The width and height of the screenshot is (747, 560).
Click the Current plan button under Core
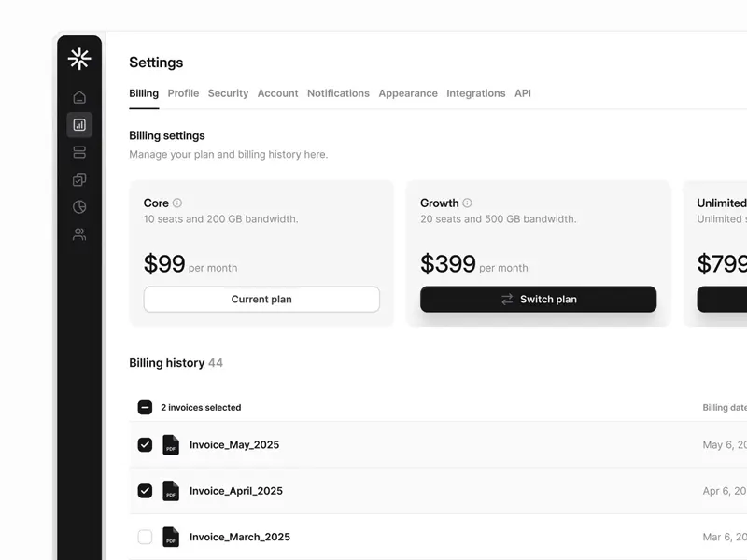[x=261, y=299]
